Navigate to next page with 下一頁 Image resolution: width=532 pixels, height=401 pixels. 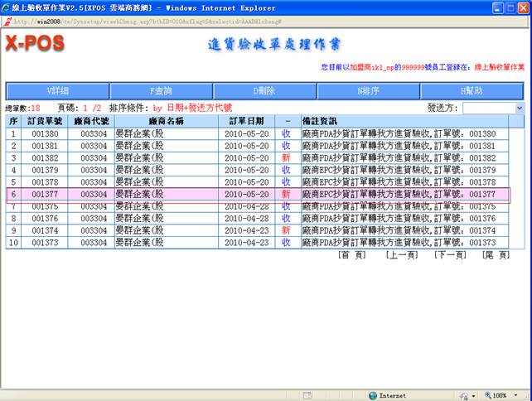[449, 255]
